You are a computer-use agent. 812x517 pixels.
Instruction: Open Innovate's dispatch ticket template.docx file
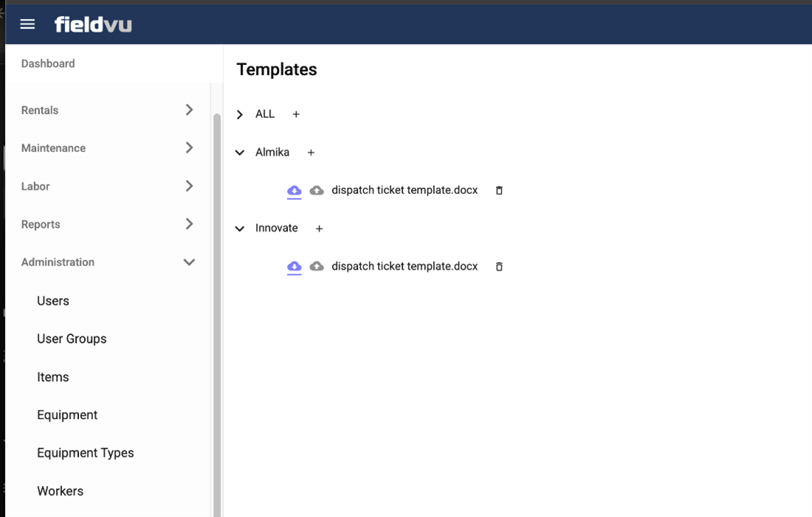(x=405, y=266)
